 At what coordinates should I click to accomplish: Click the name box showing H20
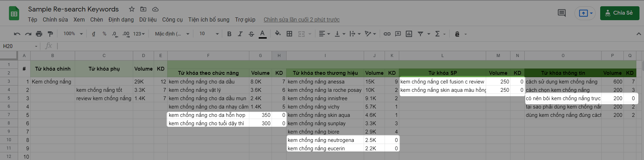click(x=20, y=46)
